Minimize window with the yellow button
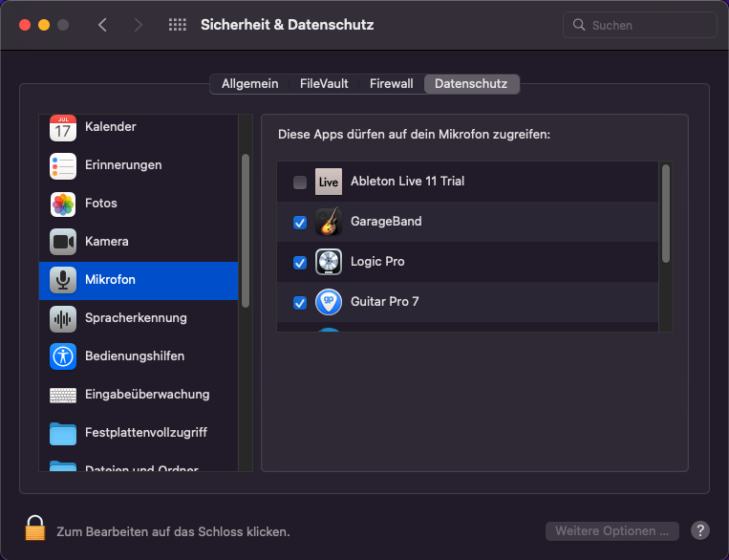729x560 pixels. click(44, 25)
